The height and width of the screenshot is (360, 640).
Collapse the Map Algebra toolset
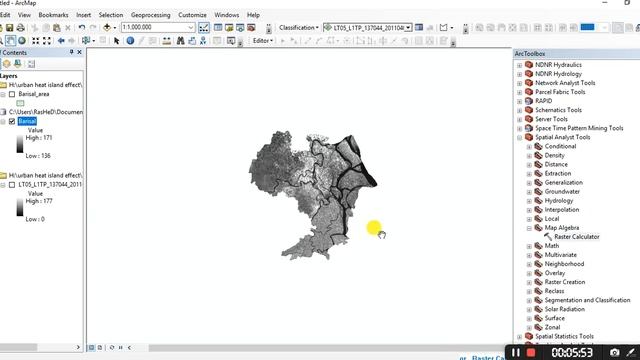(529, 228)
